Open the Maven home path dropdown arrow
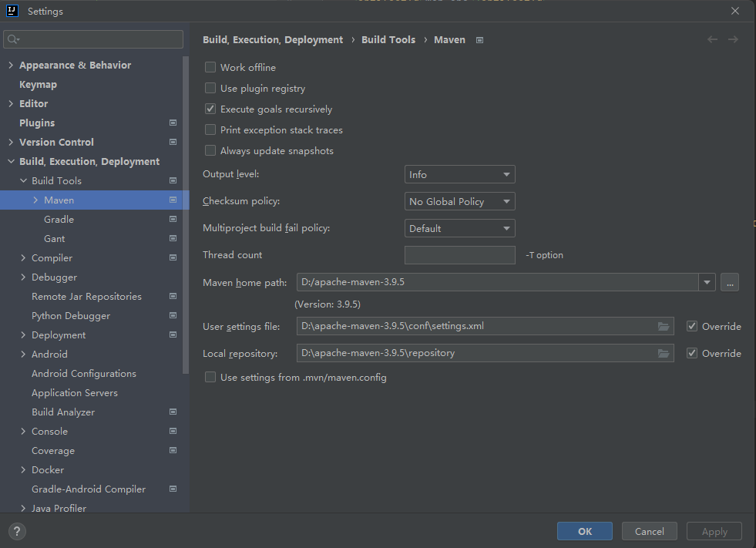Screen dimensions: 756x548 [x=707, y=282]
